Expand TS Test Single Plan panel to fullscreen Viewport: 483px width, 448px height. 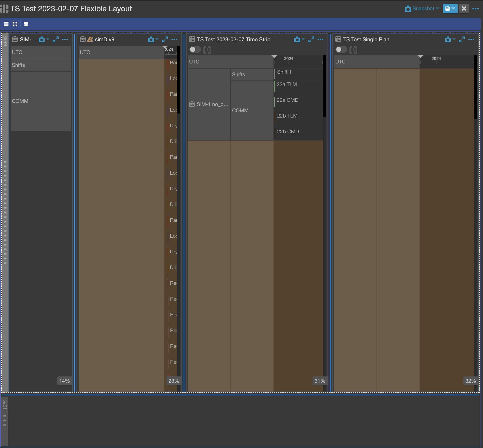(x=462, y=39)
